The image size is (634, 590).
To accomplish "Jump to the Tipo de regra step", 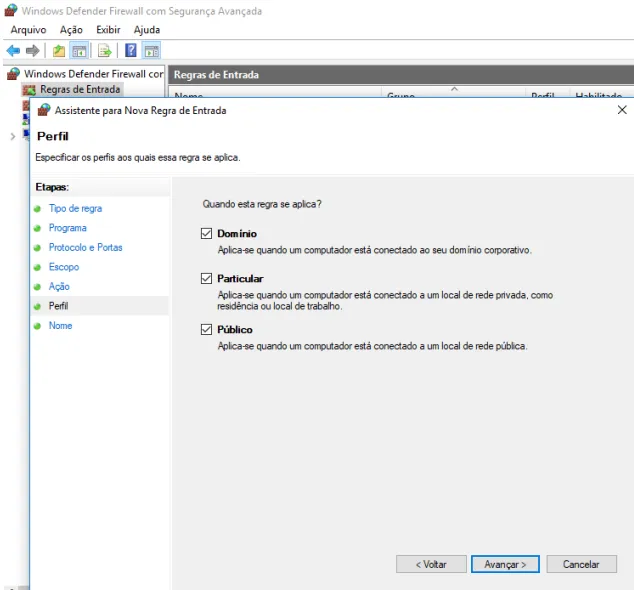I will point(75,208).
